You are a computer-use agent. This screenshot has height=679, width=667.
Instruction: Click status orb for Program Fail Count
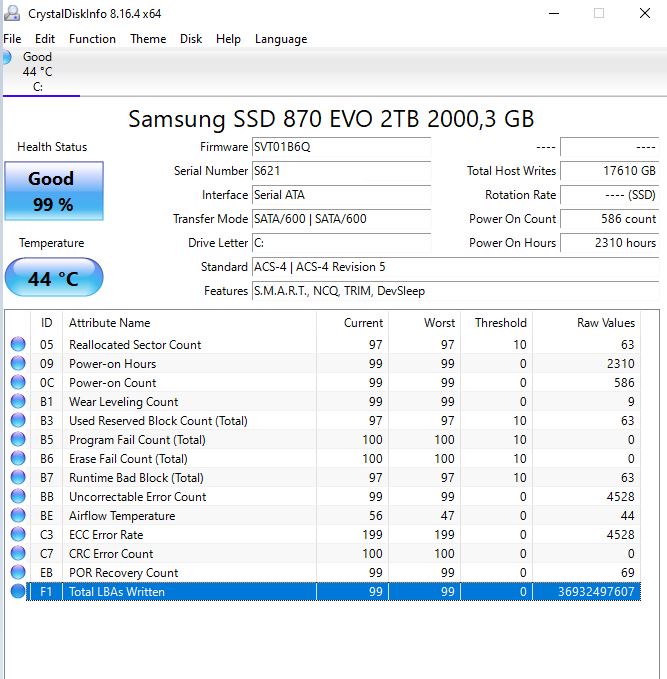(x=18, y=440)
